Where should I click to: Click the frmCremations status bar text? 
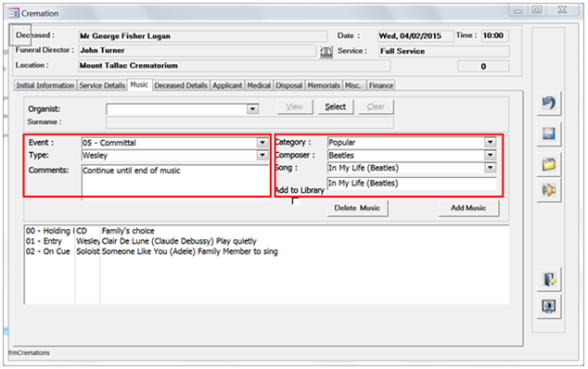tap(29, 353)
